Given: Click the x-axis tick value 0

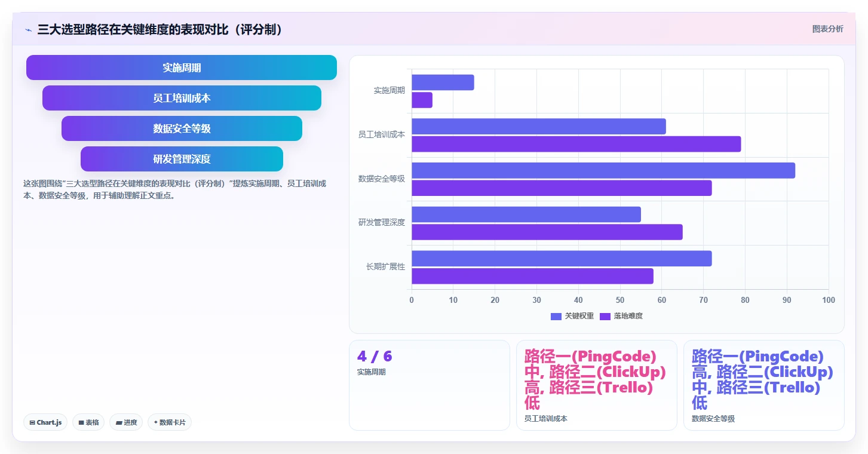Looking at the screenshot, I should (x=412, y=300).
